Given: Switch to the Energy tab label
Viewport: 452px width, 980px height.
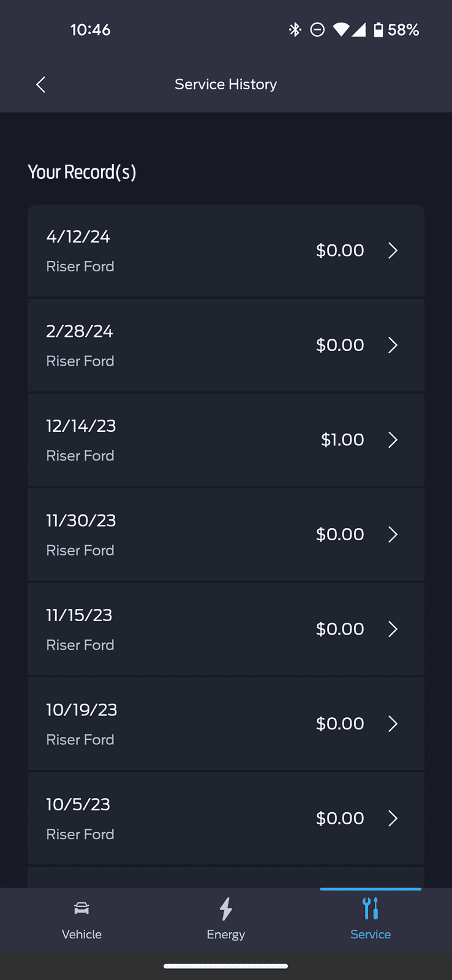Looking at the screenshot, I should pyautogui.click(x=226, y=934).
